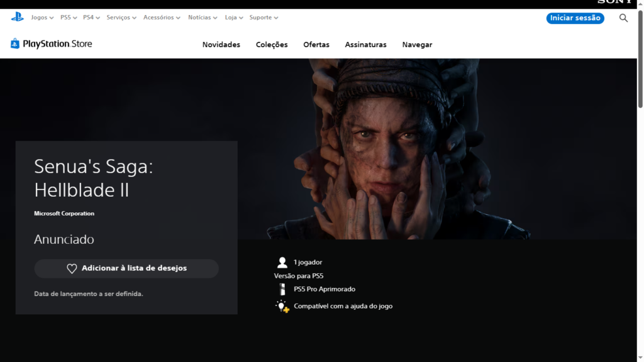Click the single player person icon
Image resolution: width=644 pixels, height=362 pixels.
pos(282,262)
